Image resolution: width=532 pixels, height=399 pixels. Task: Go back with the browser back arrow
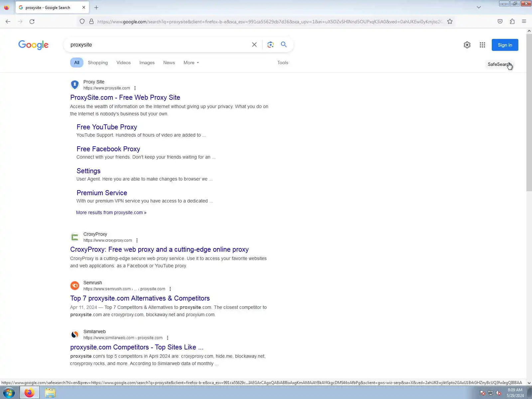point(8,22)
